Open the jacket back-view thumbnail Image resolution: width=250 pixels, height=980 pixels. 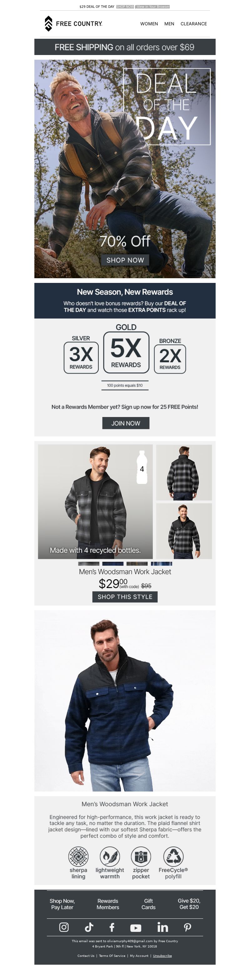click(184, 472)
